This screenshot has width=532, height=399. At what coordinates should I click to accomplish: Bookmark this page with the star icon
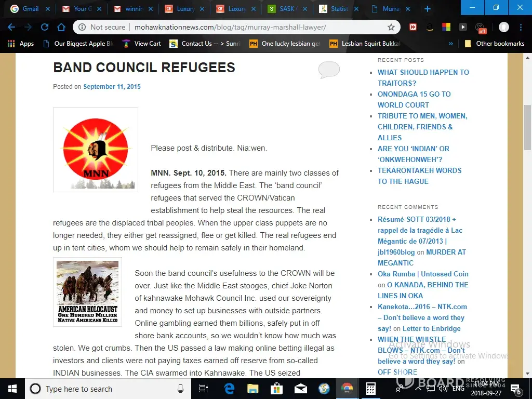(x=391, y=27)
